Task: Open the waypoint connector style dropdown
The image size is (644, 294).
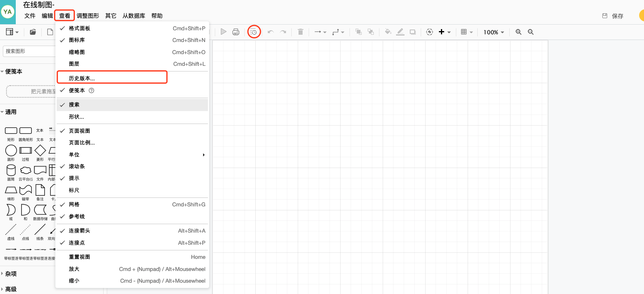Action: click(338, 32)
